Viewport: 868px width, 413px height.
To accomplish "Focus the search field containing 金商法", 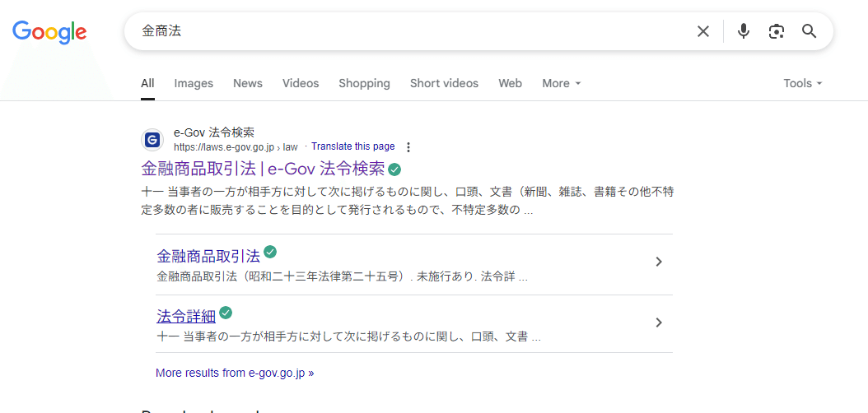I will tap(409, 31).
